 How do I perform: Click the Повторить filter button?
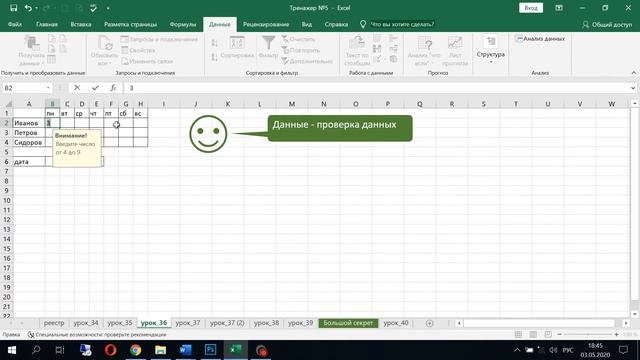pyautogui.click(x=300, y=50)
